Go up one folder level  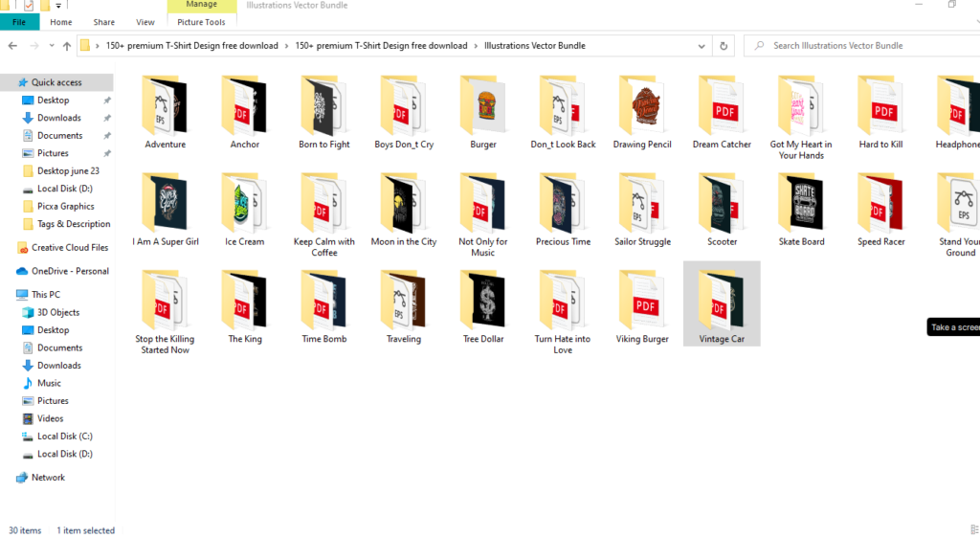click(x=67, y=45)
